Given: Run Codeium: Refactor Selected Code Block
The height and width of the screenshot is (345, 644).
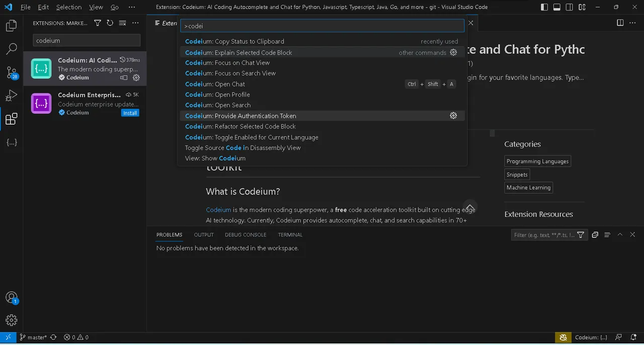Looking at the screenshot, I should pyautogui.click(x=322, y=126).
